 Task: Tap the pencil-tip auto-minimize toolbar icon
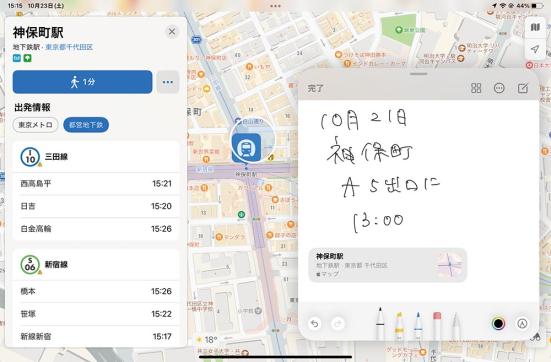tap(522, 323)
